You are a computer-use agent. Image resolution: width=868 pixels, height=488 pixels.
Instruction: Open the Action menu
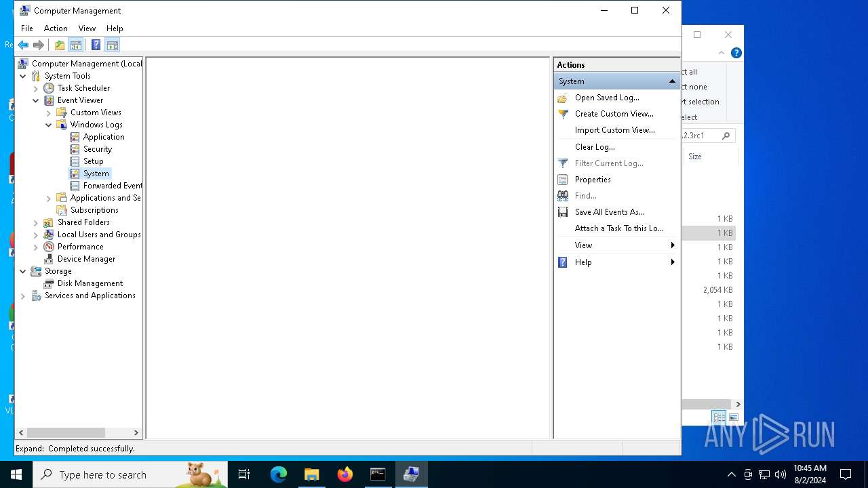(56, 28)
